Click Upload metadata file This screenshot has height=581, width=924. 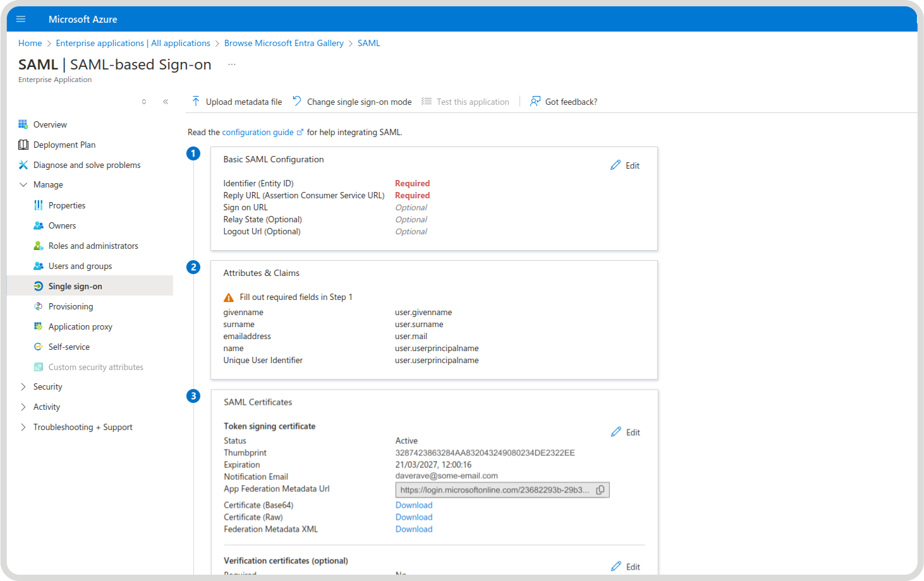tap(237, 102)
